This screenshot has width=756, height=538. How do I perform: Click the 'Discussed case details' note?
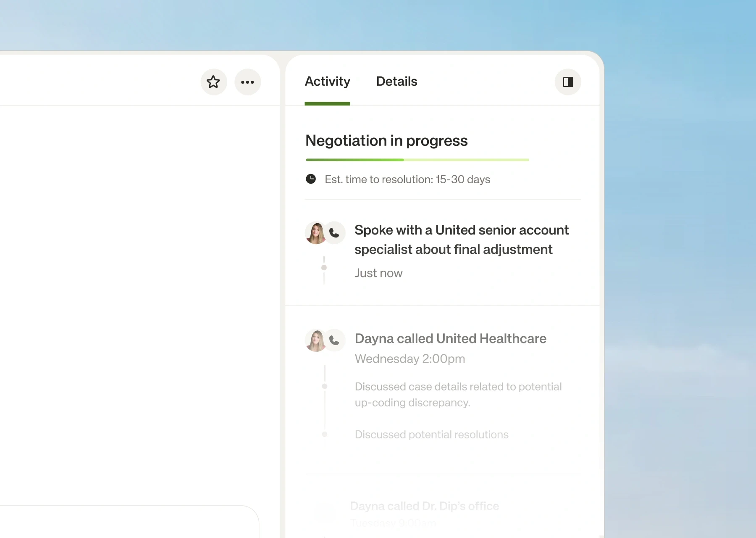(x=458, y=395)
